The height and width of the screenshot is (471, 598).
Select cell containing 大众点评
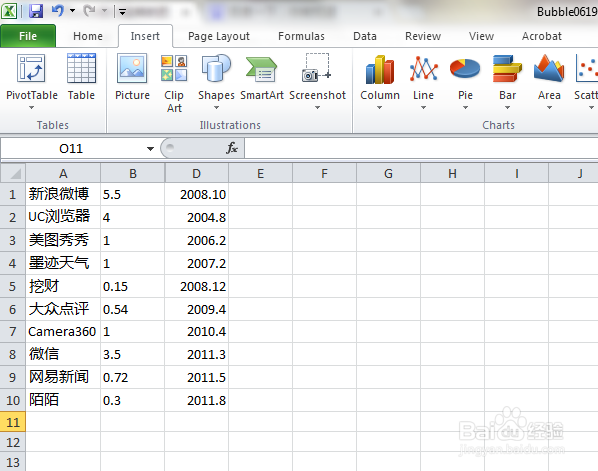(x=63, y=309)
